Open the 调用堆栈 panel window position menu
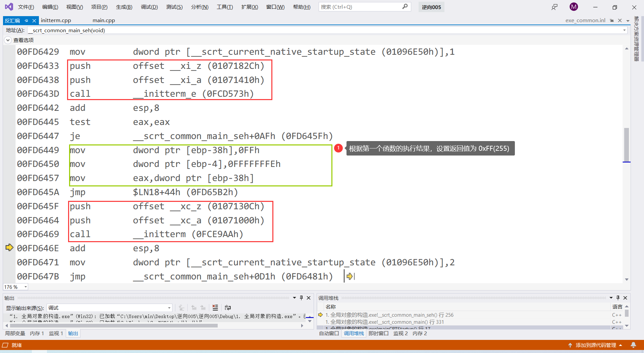Screen dimensions: 644x353 coord(611,298)
